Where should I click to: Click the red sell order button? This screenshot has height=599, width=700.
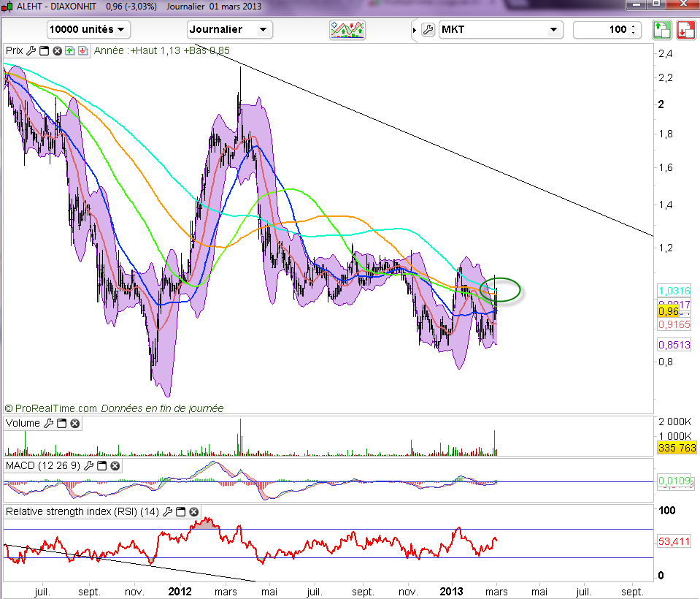pyautogui.click(x=685, y=30)
